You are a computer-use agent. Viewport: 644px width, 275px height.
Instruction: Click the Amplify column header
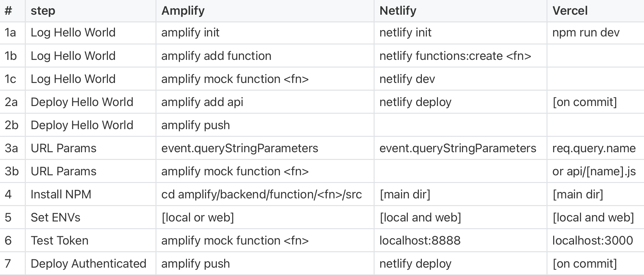pyautogui.click(x=183, y=11)
